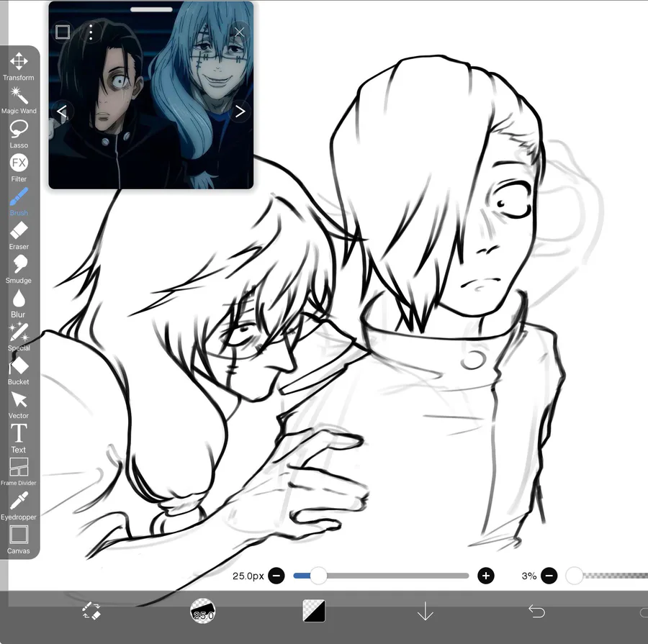Select the Bucket fill tool

(x=19, y=371)
